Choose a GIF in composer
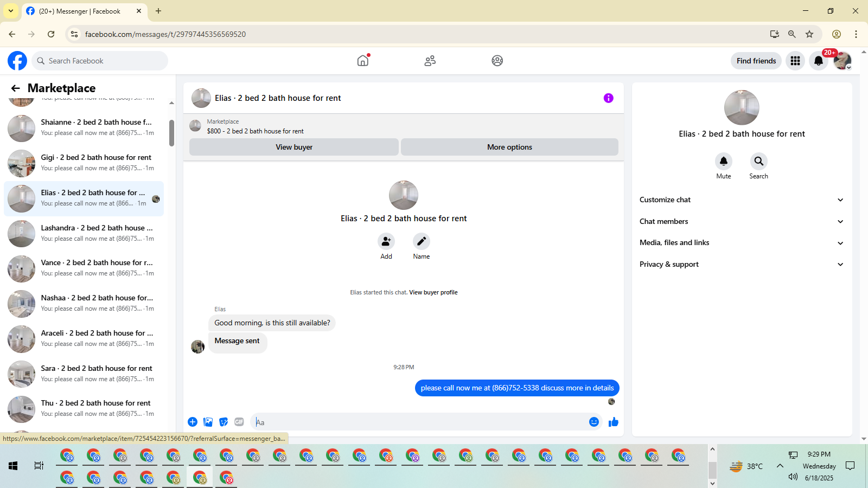This screenshot has height=488, width=868. pyautogui.click(x=239, y=422)
